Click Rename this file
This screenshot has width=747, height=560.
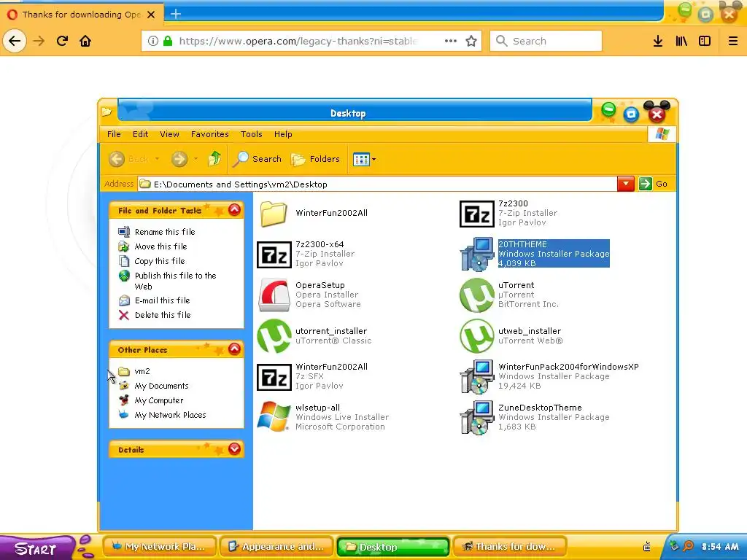(165, 232)
